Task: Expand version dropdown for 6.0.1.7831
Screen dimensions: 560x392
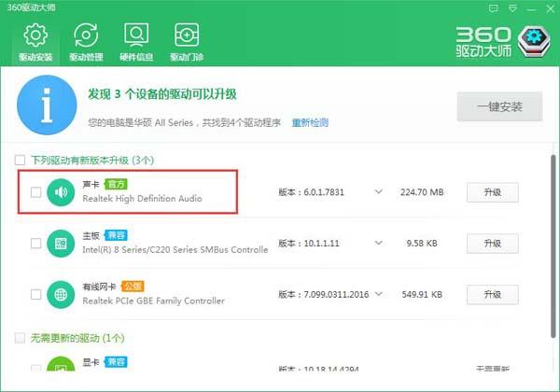Action: tap(379, 191)
